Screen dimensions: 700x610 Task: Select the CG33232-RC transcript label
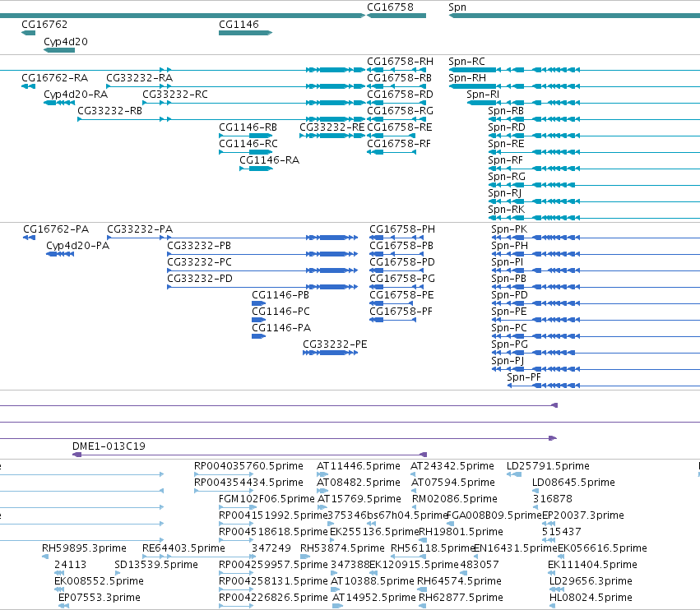coord(175,95)
